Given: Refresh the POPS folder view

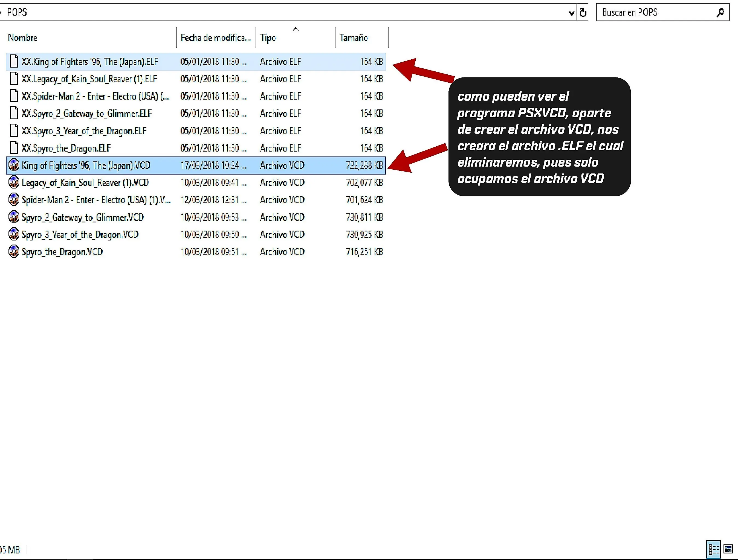Looking at the screenshot, I should point(583,13).
